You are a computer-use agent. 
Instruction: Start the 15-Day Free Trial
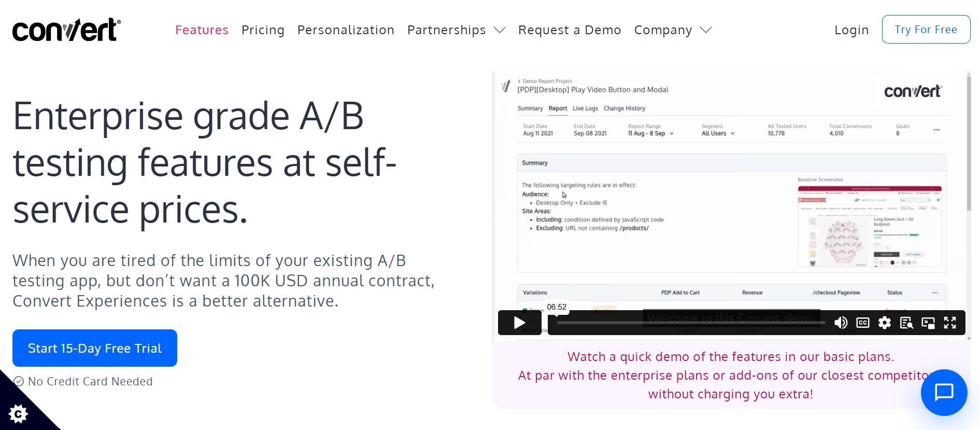95,348
